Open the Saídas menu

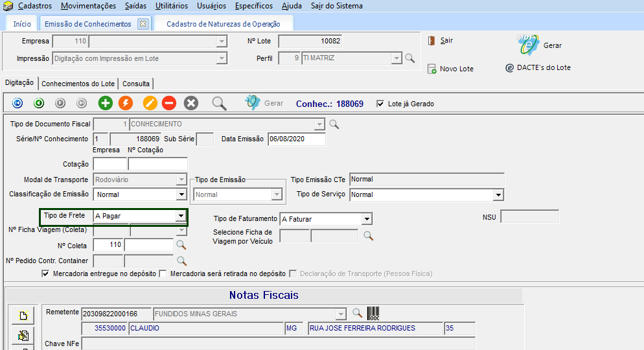[135, 6]
